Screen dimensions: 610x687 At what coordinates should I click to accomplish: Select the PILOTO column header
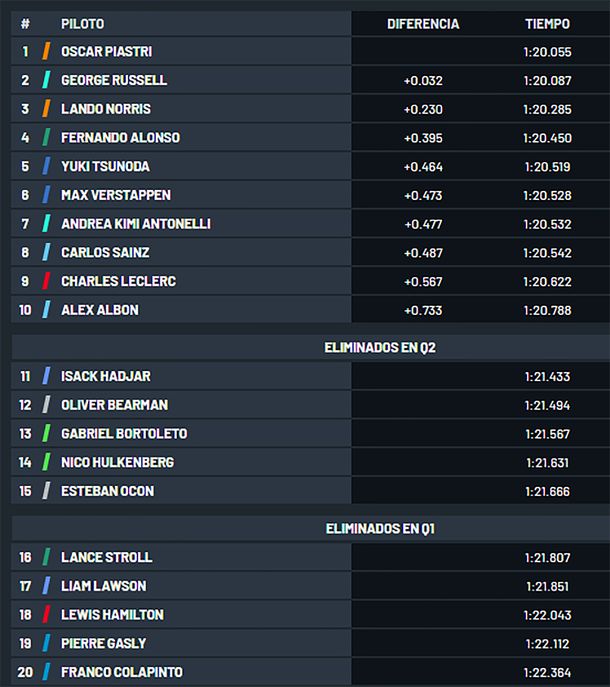click(82, 23)
